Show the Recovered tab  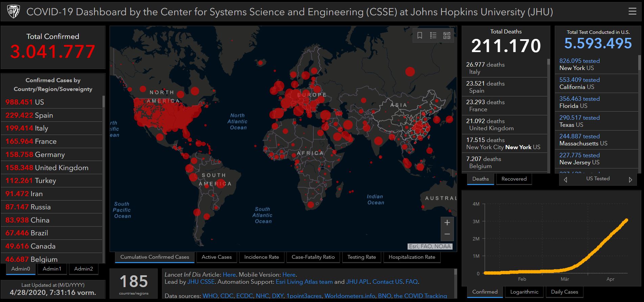[514, 179]
